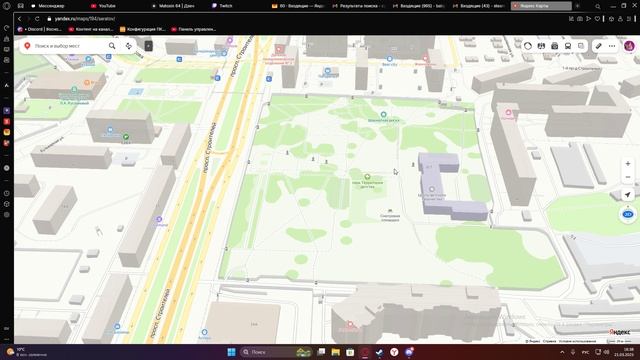Open Steam from the taskbar

point(379,352)
